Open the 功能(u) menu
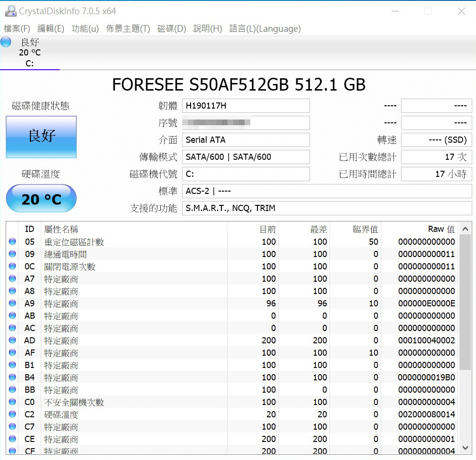The width and height of the screenshot is (476, 460). pyautogui.click(x=85, y=28)
